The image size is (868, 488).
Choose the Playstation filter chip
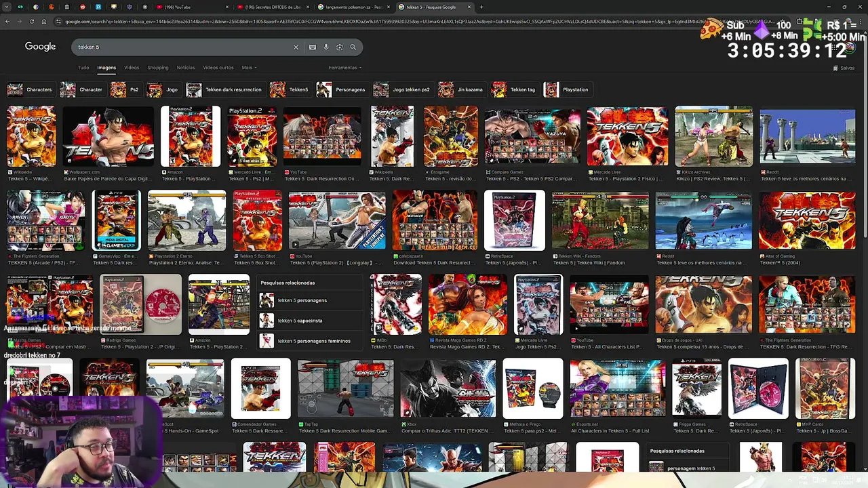tap(568, 89)
